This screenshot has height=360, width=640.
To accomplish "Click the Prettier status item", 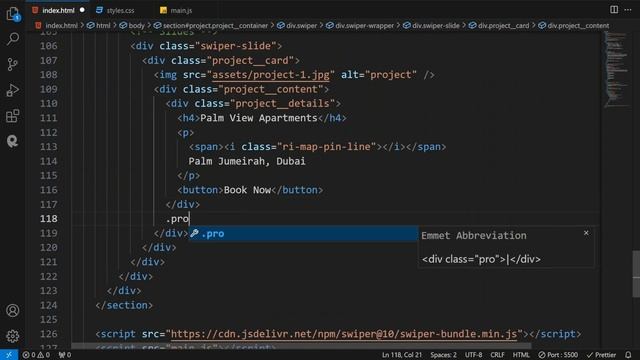I will point(601,355).
